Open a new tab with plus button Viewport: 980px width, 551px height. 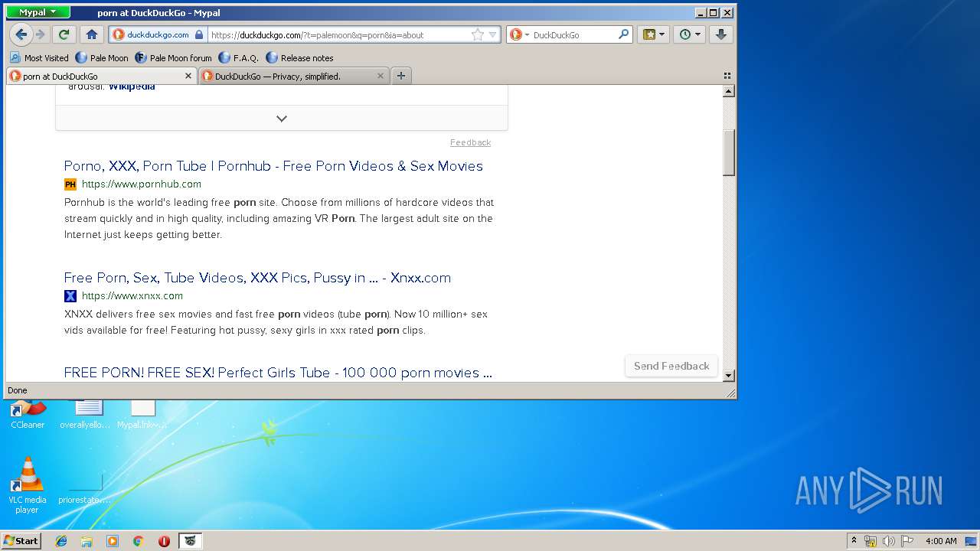coord(401,75)
